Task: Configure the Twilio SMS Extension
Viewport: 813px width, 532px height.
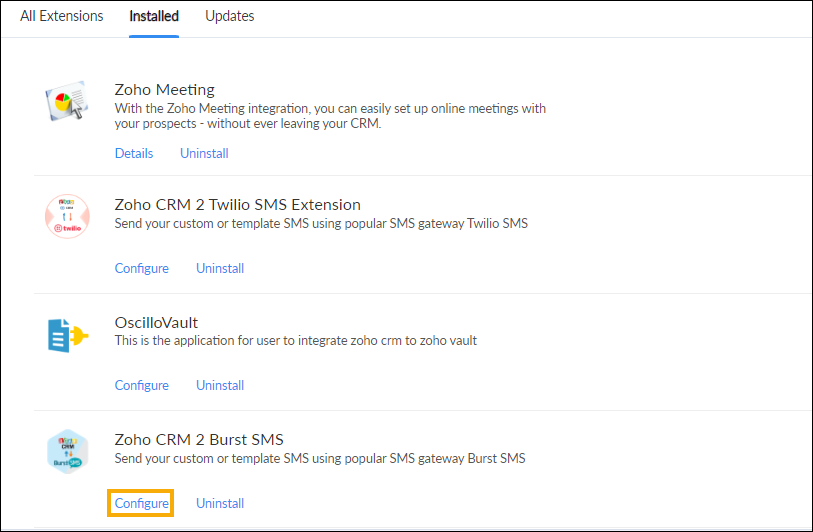Action: [142, 269]
